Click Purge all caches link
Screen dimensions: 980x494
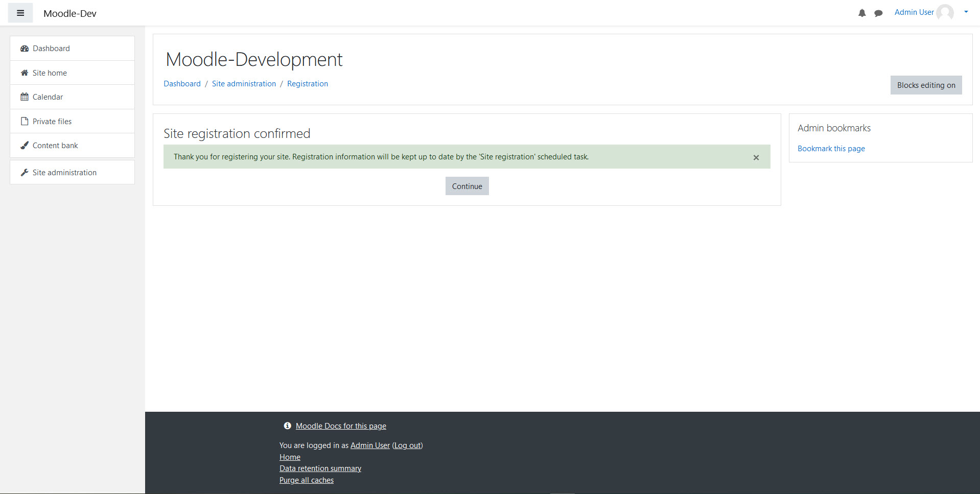click(307, 480)
